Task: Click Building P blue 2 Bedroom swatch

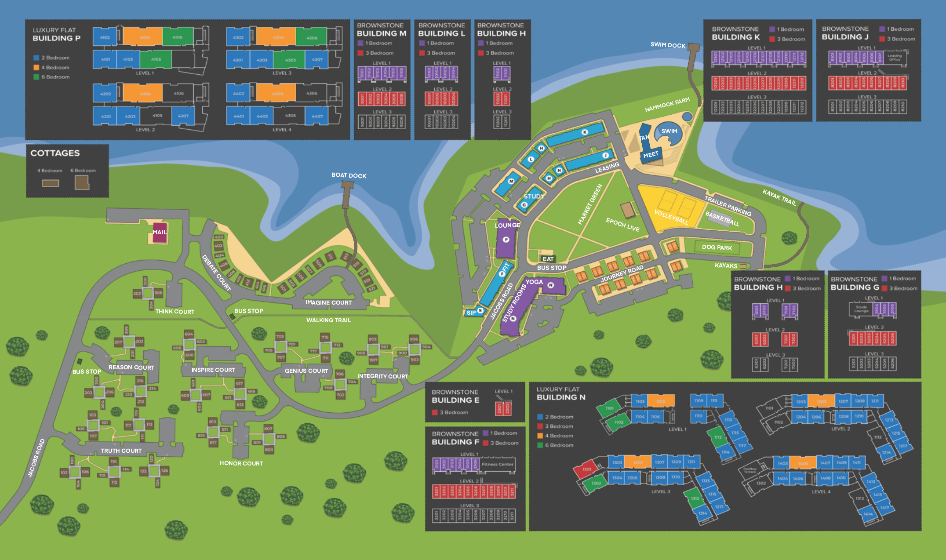Action: (x=36, y=58)
